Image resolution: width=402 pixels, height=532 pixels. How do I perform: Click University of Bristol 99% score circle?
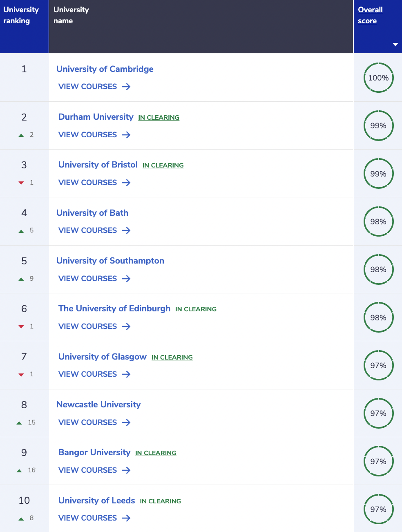tap(378, 174)
